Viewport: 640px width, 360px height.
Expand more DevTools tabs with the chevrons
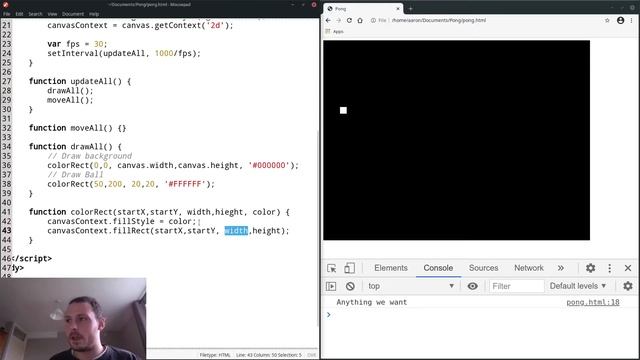561,268
